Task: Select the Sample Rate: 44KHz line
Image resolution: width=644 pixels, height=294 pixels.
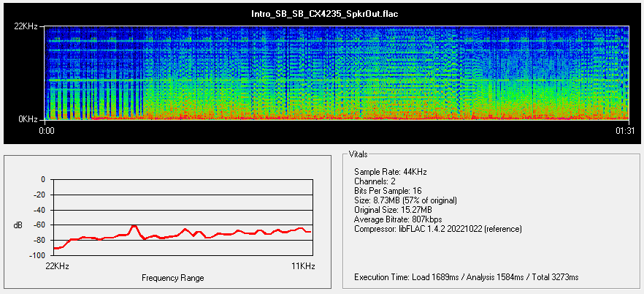Action: [x=390, y=171]
